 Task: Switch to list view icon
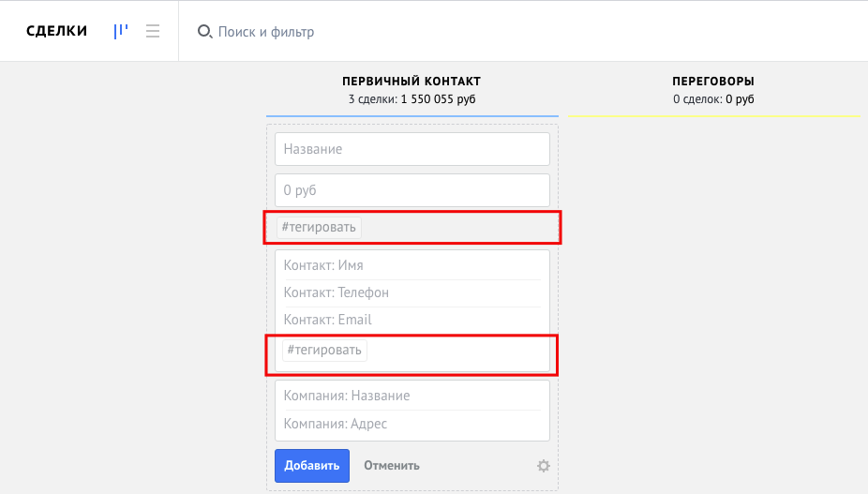coord(153,31)
